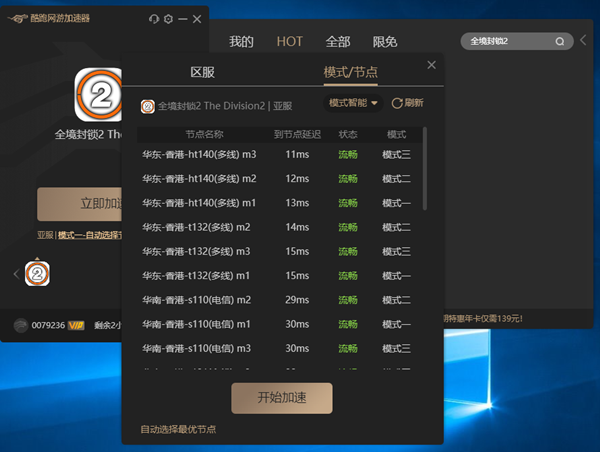This screenshot has height=452, width=600.
Task: Click the 11ms latency value
Action: (x=297, y=155)
